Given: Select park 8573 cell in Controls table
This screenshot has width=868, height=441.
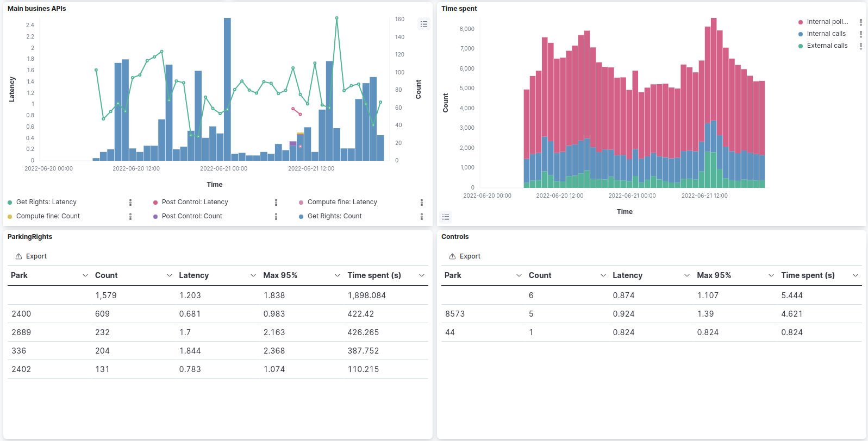Looking at the screenshot, I should pyautogui.click(x=455, y=314).
